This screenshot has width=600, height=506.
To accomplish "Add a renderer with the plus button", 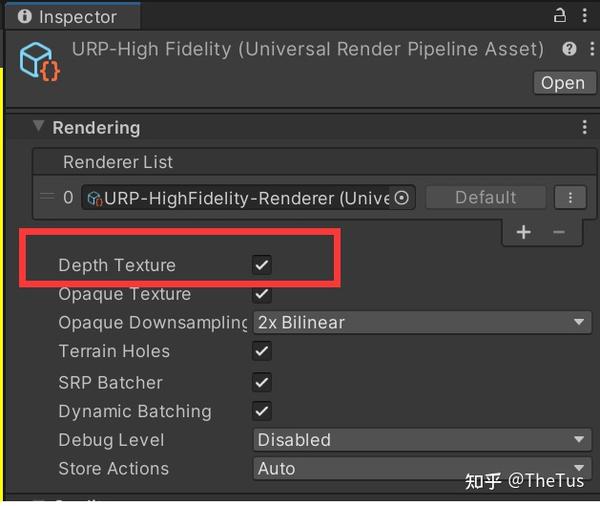I will click(523, 232).
